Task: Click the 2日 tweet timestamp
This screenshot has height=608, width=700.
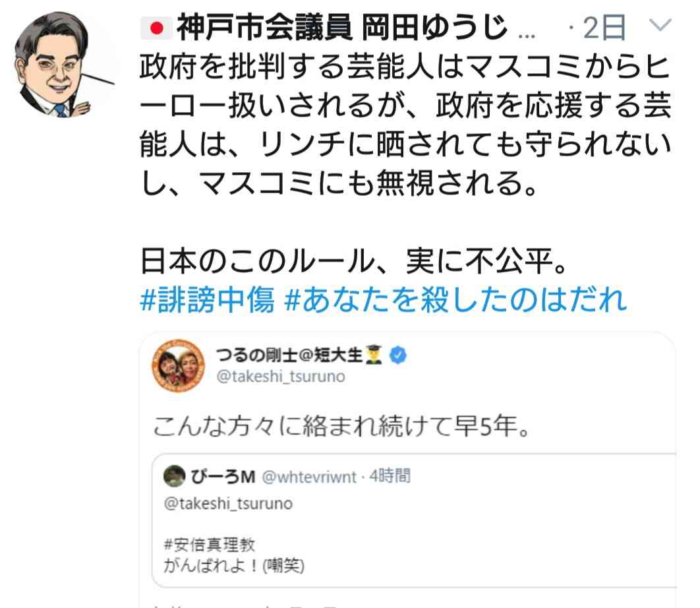Action: (604, 28)
